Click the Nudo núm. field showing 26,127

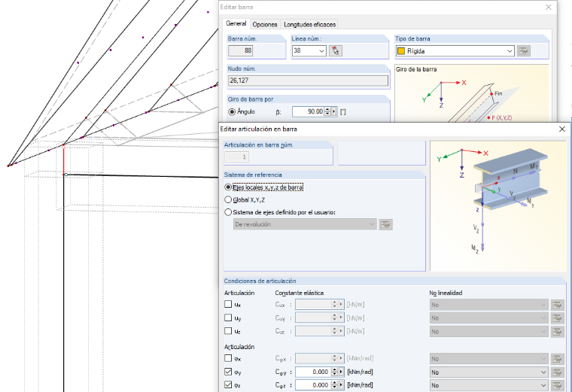click(x=308, y=81)
